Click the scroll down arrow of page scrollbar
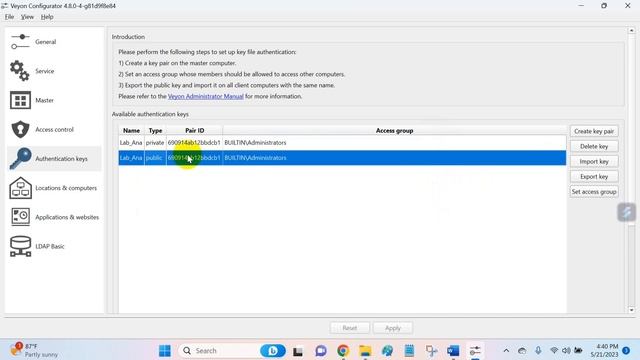Viewport: 640px width, 360px height. [631, 310]
